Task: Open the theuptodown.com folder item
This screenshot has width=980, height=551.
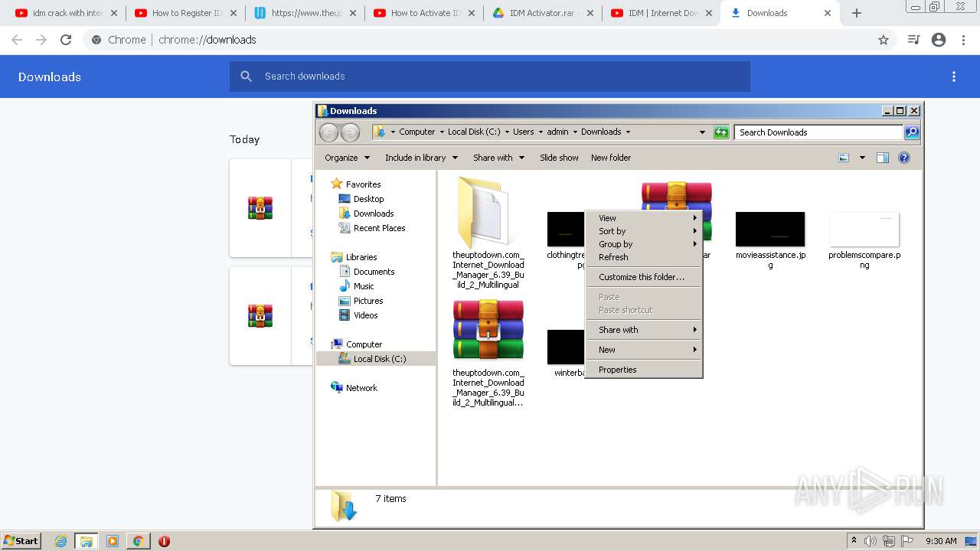Action: click(x=488, y=232)
